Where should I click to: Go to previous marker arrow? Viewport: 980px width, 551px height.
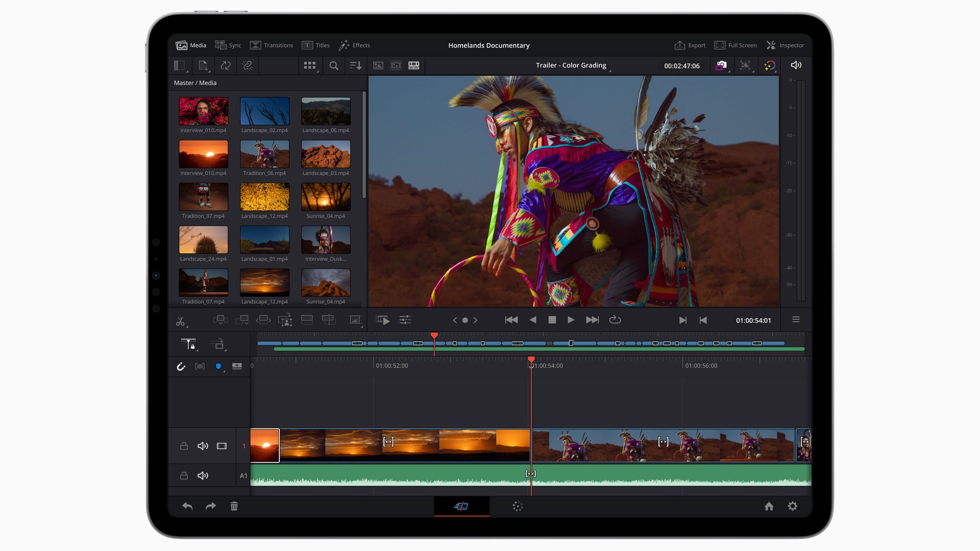coord(455,320)
